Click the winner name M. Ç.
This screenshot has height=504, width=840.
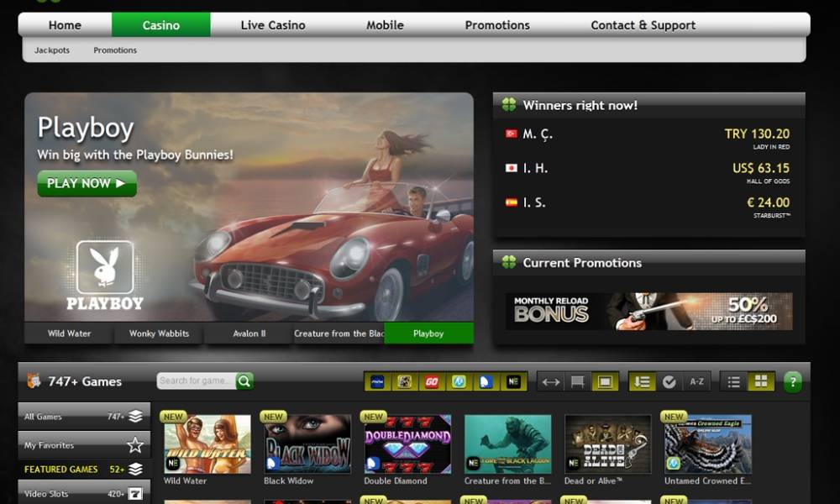[x=538, y=134]
